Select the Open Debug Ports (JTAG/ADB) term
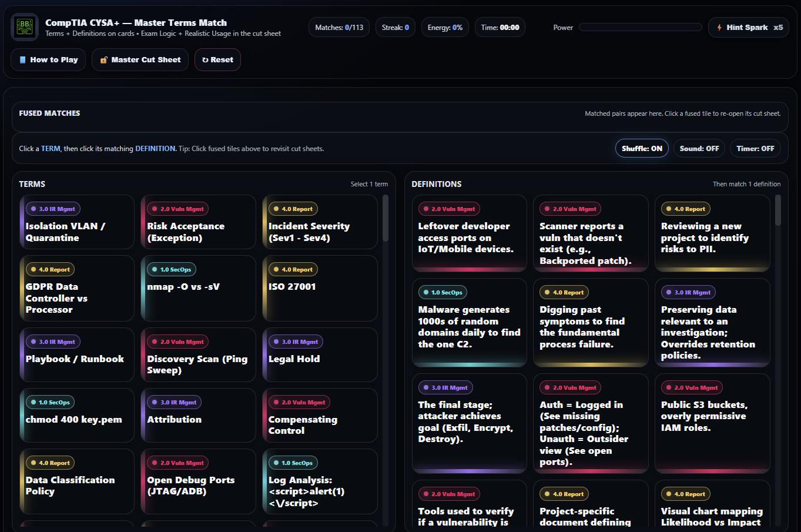The image size is (801, 532). pyautogui.click(x=198, y=481)
